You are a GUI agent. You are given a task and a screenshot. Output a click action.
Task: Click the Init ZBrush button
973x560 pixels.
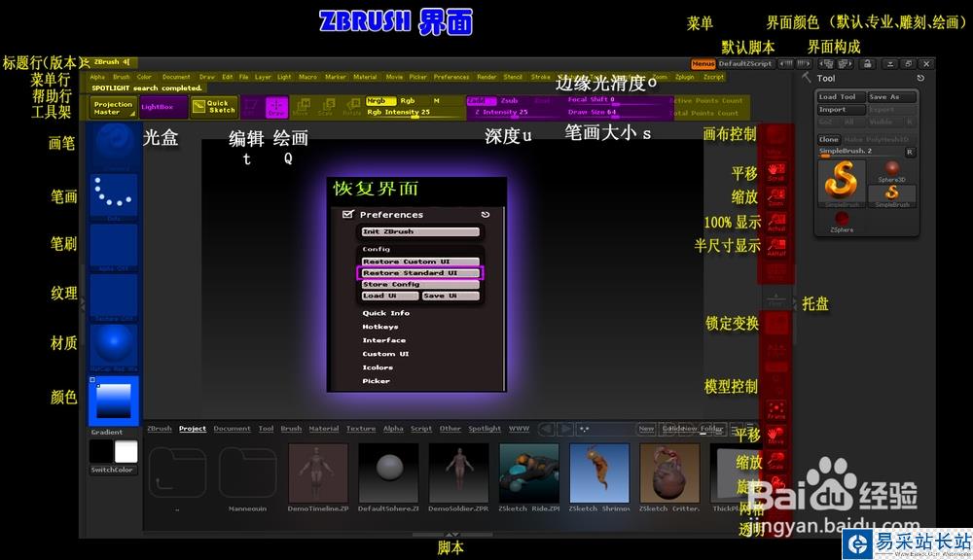(420, 232)
